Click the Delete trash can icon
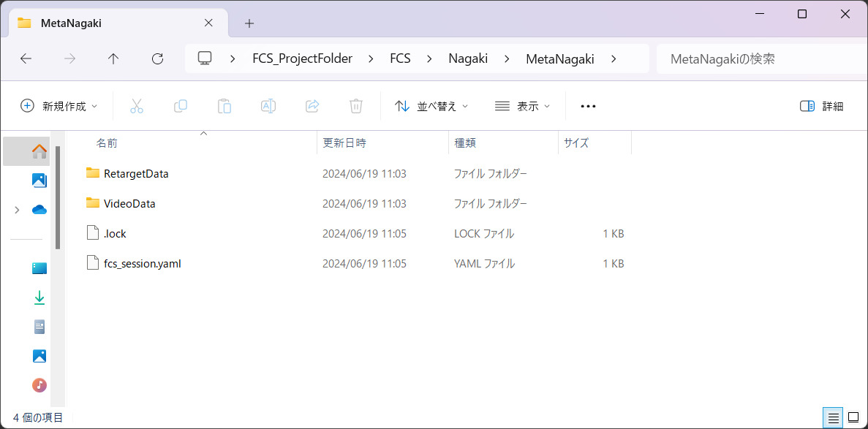 (x=356, y=106)
